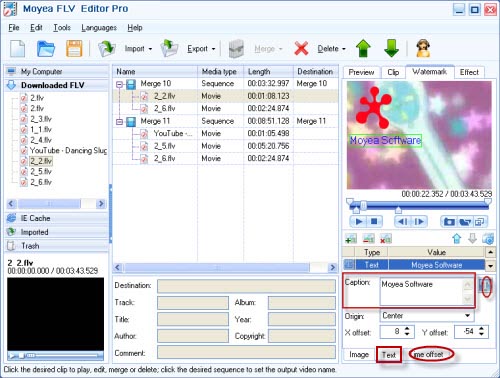The width and height of the screenshot is (500, 378).
Task: Add a watermark with the green plus icon
Action: coord(351,238)
